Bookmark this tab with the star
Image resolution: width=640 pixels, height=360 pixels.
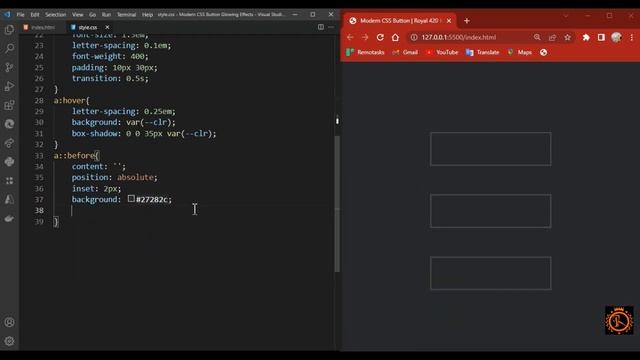tap(567, 37)
